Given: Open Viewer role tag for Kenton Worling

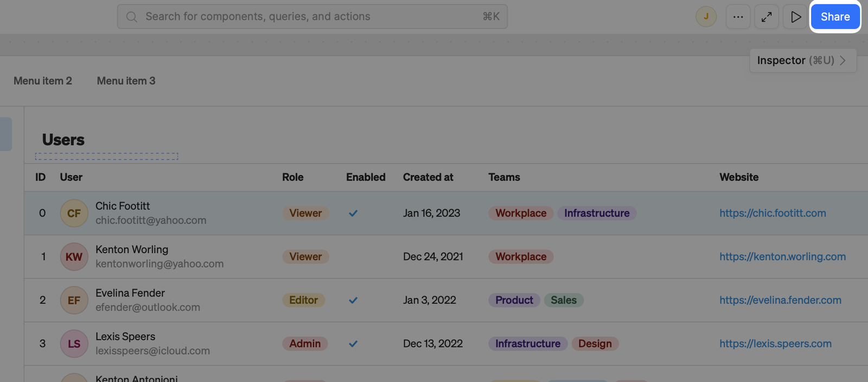Looking at the screenshot, I should point(305,257).
